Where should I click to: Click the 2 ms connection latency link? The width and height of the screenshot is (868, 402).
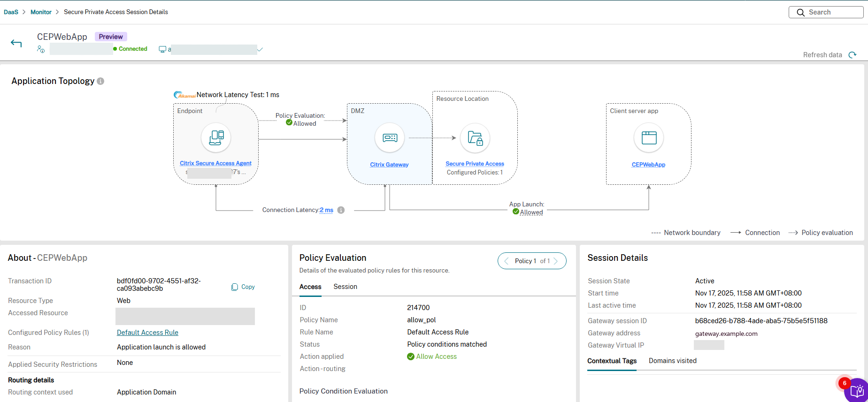coord(327,210)
